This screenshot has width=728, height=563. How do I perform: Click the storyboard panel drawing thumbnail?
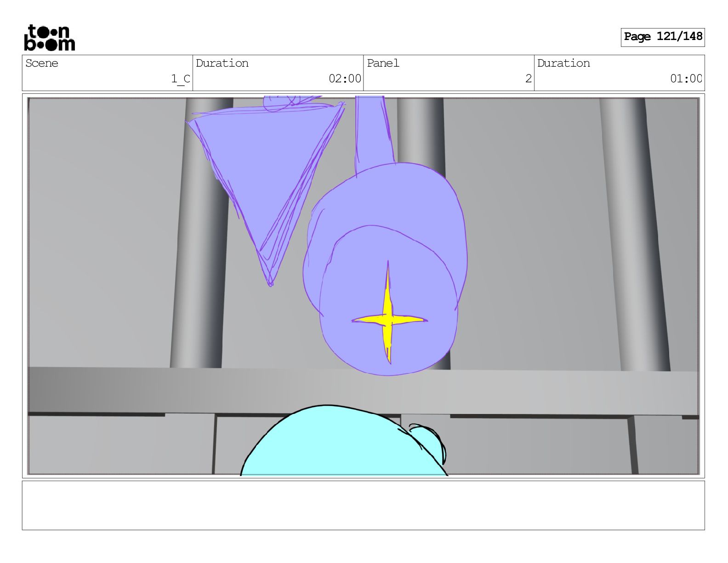pos(363,286)
